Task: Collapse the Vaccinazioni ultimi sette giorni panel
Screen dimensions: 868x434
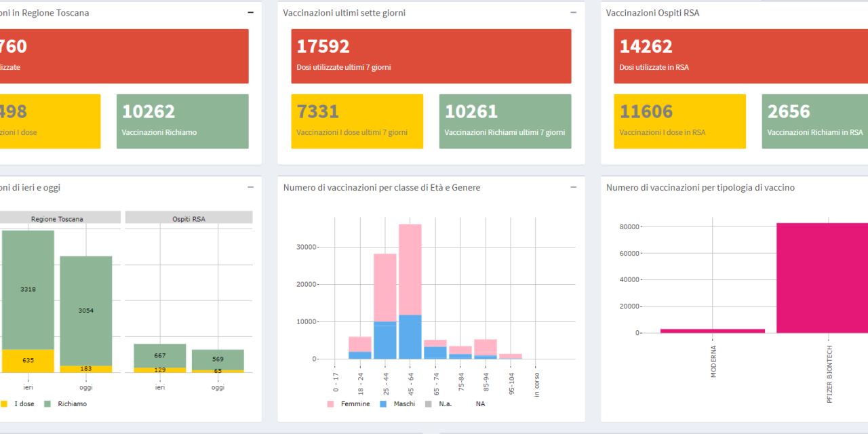Action: (573, 12)
